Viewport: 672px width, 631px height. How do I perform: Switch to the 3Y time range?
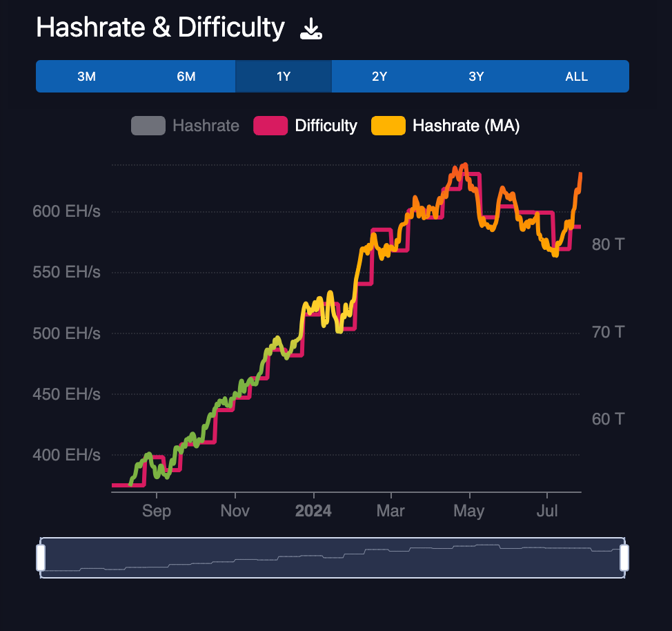[476, 77]
